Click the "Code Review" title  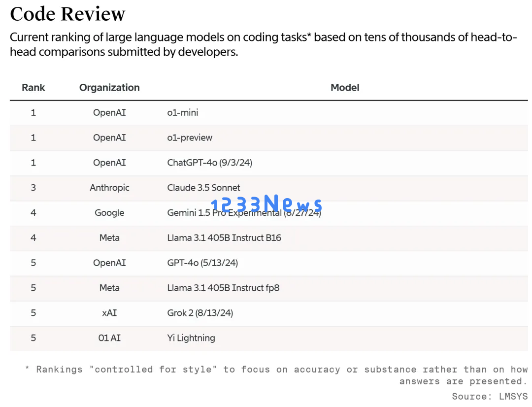pos(67,14)
